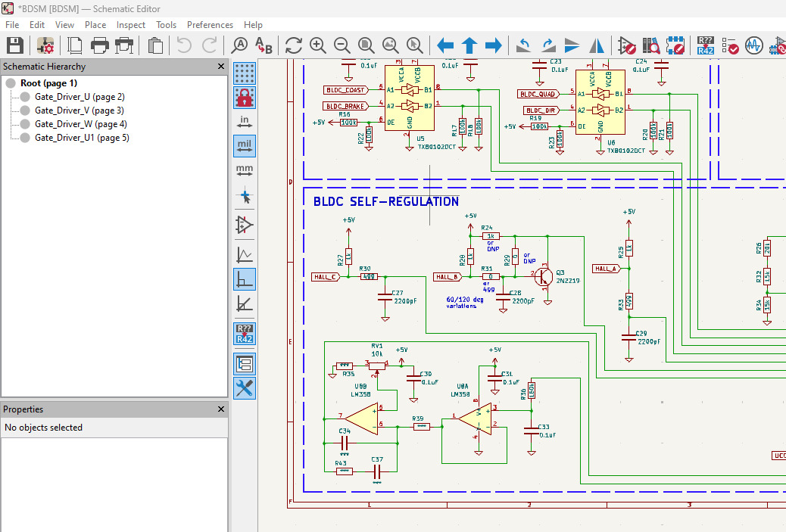The image size is (786, 532).
Task: Navigate forward with the right arrow
Action: click(493, 45)
